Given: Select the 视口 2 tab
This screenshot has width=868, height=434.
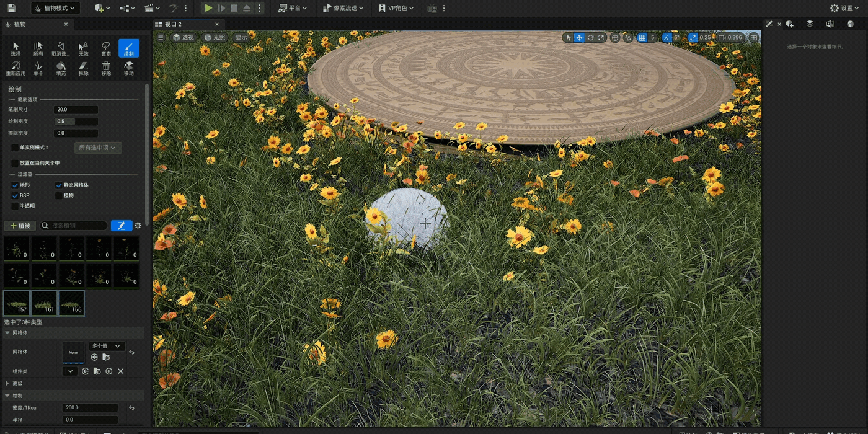Looking at the screenshot, I should (188, 24).
